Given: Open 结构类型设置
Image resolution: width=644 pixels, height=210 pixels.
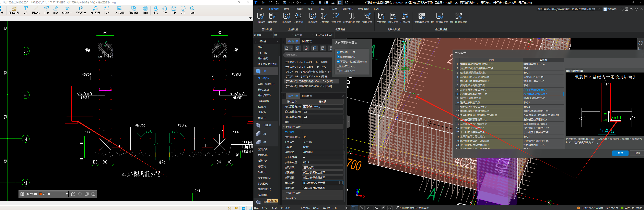Looking at the screenshot, I should (x=422, y=18).
